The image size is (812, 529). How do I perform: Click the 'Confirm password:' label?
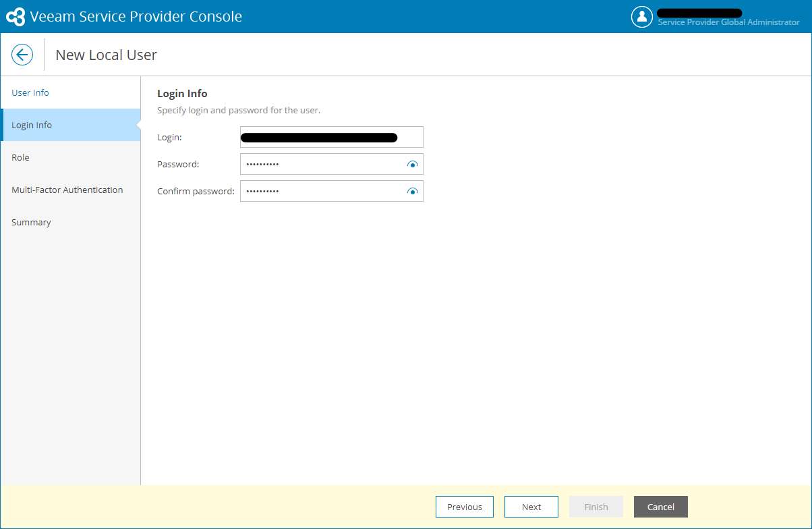196,191
